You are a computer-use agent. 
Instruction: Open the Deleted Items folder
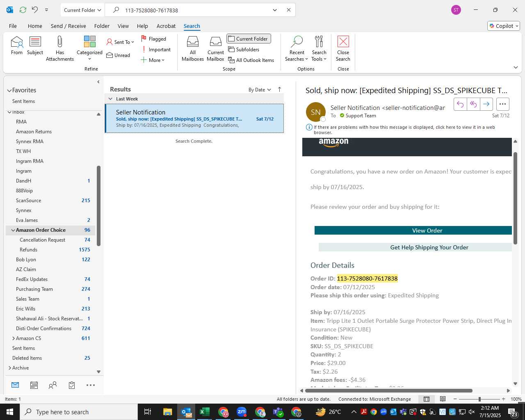pos(50,358)
